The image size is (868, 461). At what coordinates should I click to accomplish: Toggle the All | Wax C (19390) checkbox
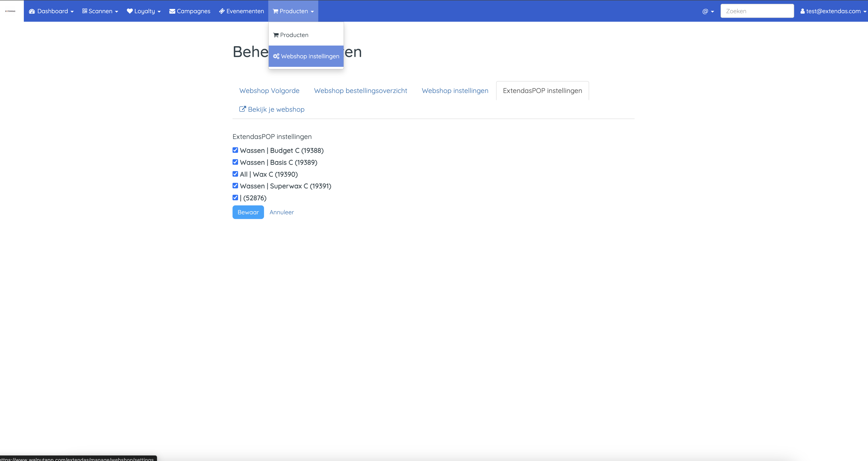click(x=235, y=174)
